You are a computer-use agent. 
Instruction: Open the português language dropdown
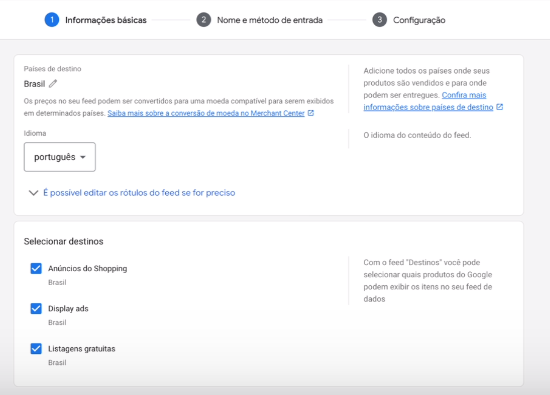point(60,157)
